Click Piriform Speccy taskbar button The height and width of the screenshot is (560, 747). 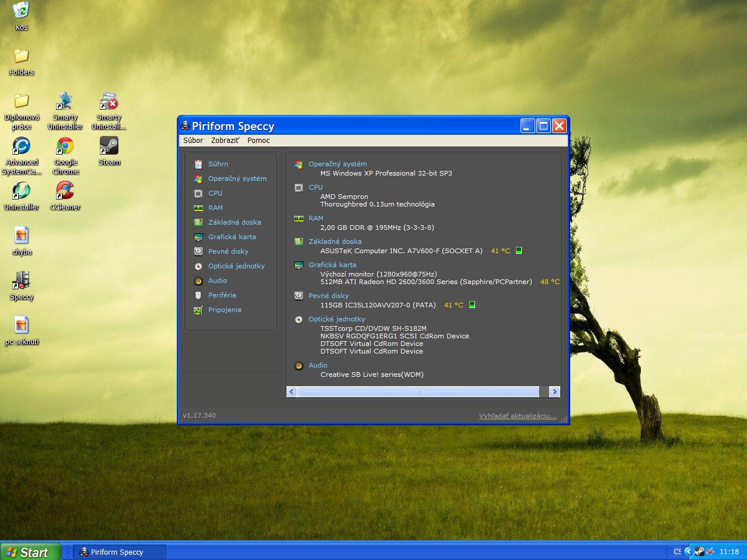point(119,552)
